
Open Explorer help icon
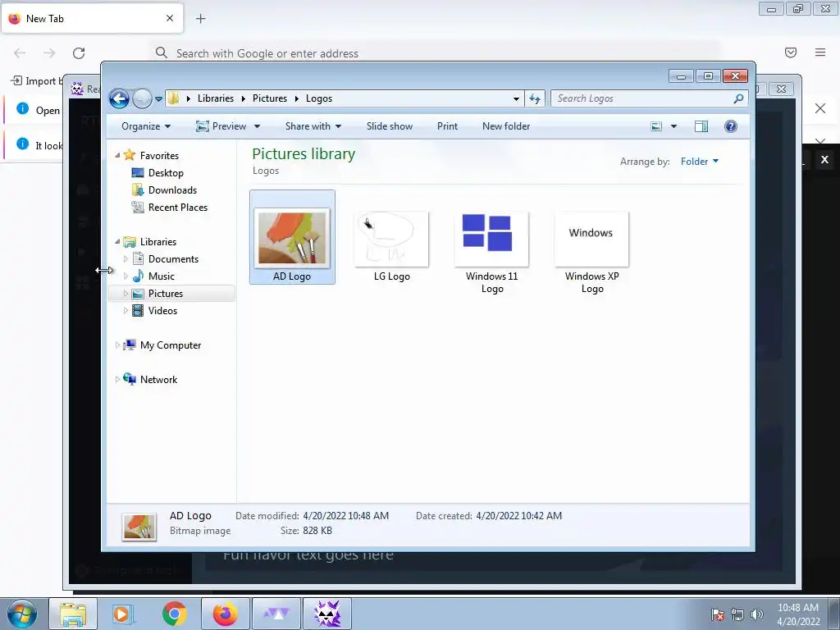(x=731, y=126)
